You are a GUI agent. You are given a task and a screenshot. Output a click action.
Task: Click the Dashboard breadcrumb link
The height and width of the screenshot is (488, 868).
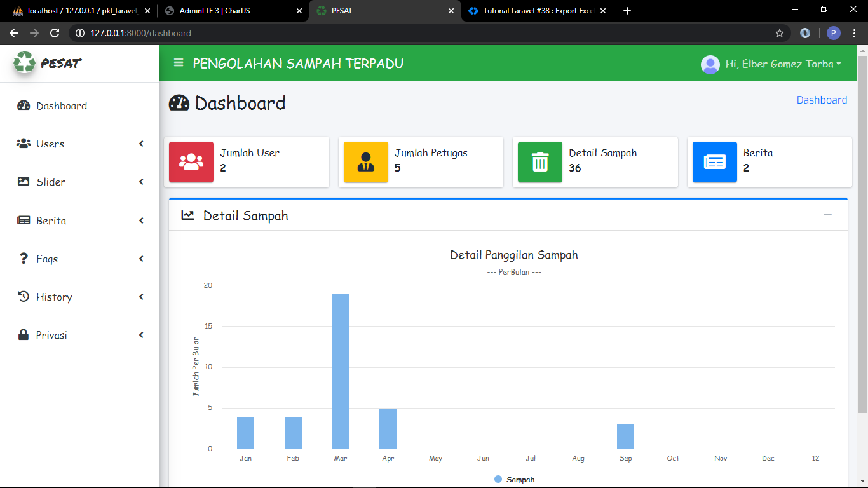(821, 100)
